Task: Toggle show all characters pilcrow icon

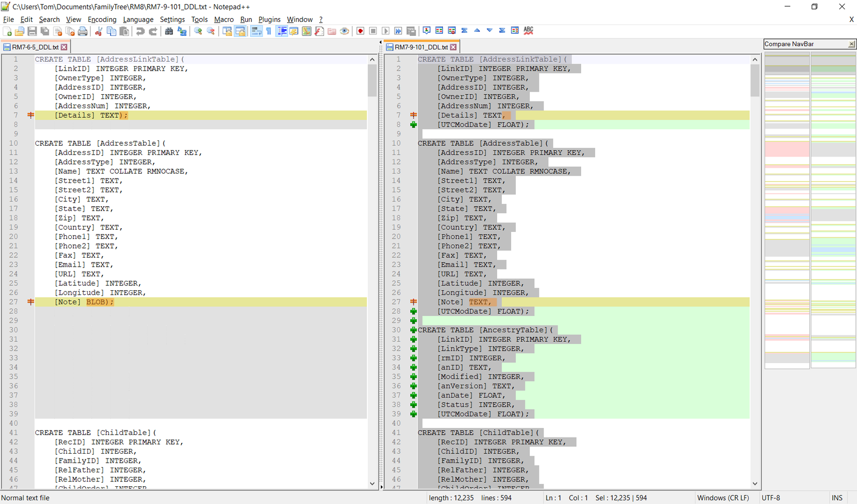Action: [x=268, y=31]
